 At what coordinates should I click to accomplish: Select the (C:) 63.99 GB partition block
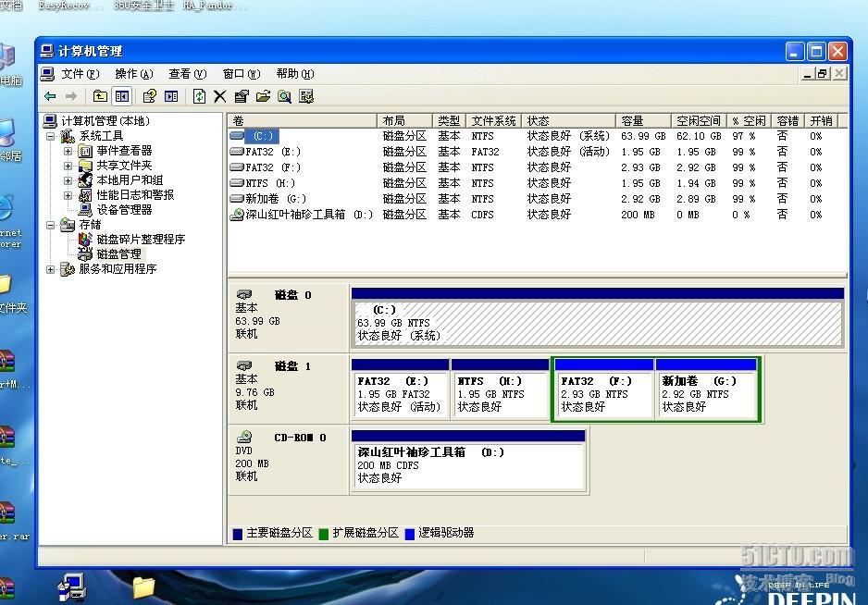tap(597, 317)
